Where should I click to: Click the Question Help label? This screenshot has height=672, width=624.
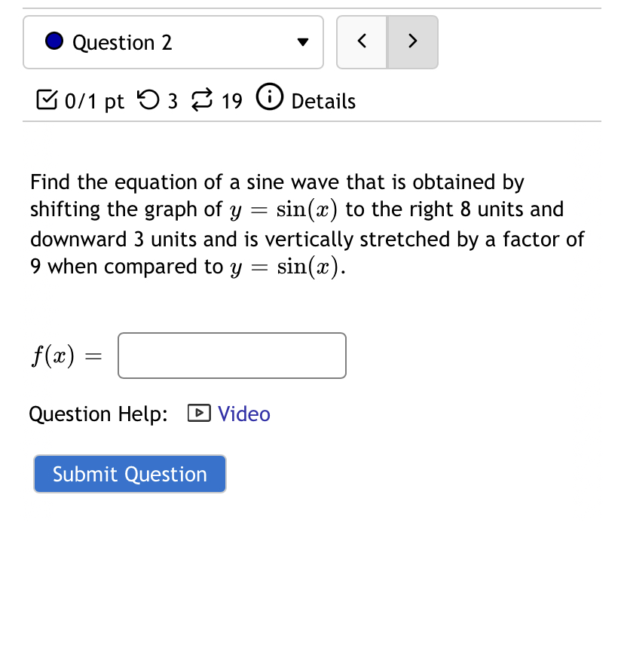click(x=98, y=414)
